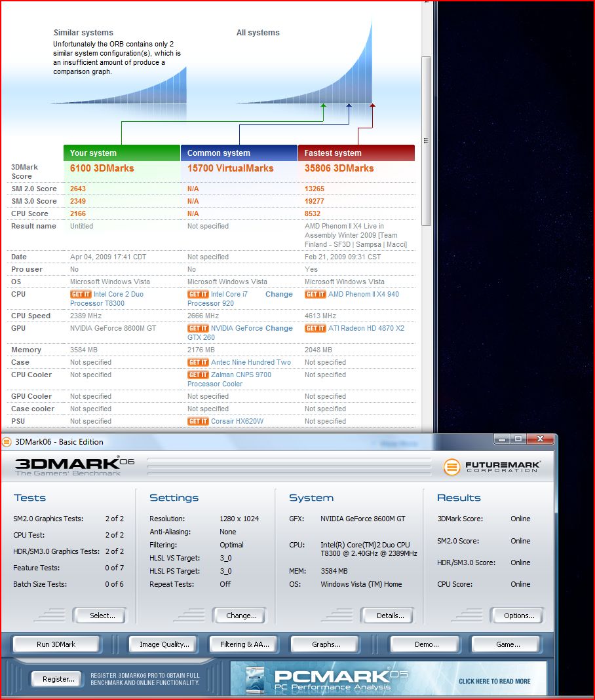Image resolution: width=595 pixels, height=700 pixels.
Task: Click GET IT badge beside Intel Core 2 Duo
Action: [x=81, y=294]
